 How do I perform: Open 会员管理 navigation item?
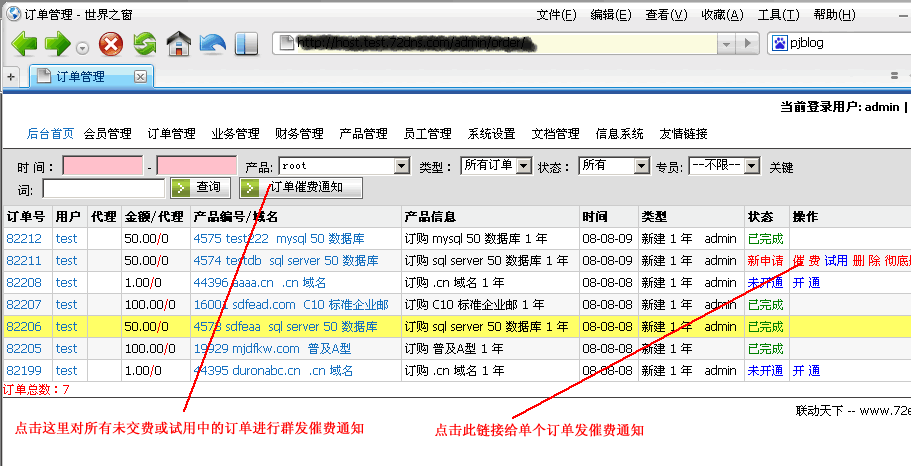coord(107,134)
